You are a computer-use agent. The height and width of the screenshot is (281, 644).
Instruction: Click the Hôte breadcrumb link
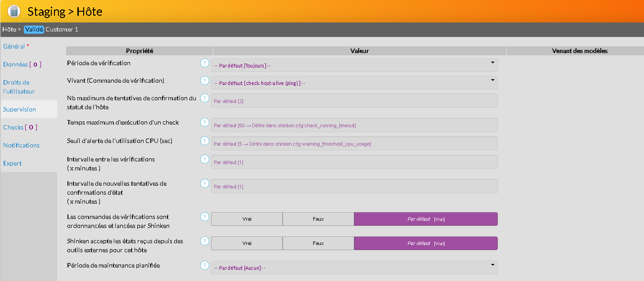(9, 29)
